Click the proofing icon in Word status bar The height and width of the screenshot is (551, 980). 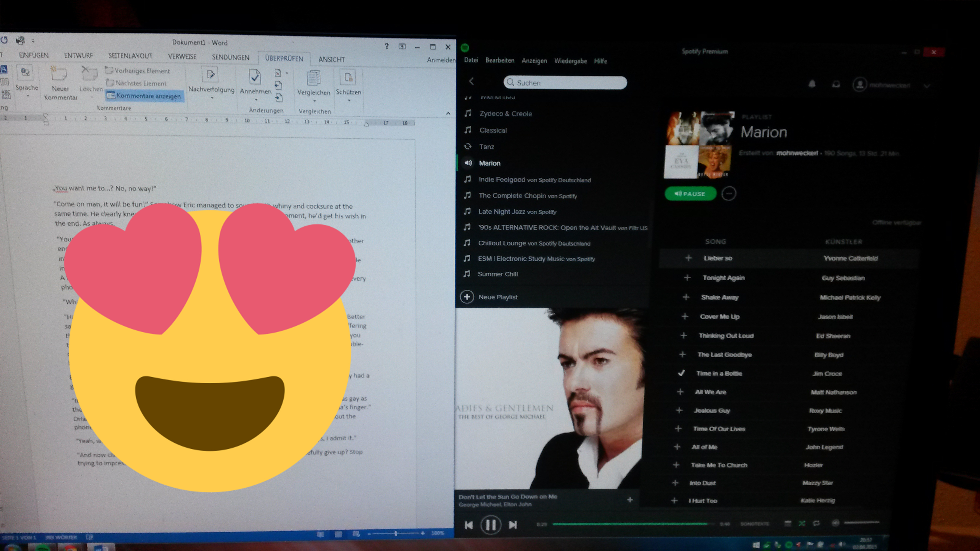tap(89, 537)
